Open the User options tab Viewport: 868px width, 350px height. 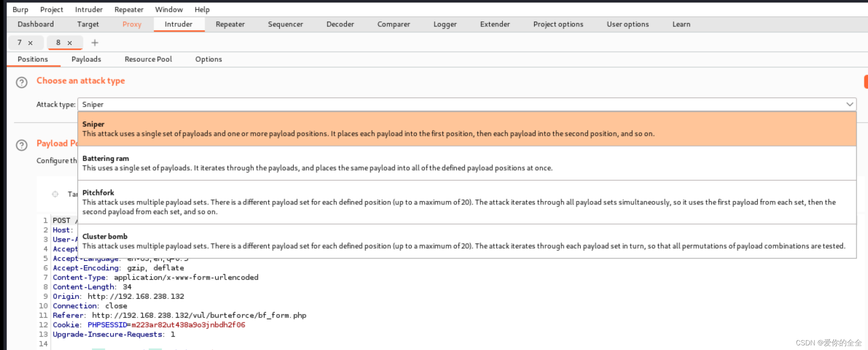(628, 24)
